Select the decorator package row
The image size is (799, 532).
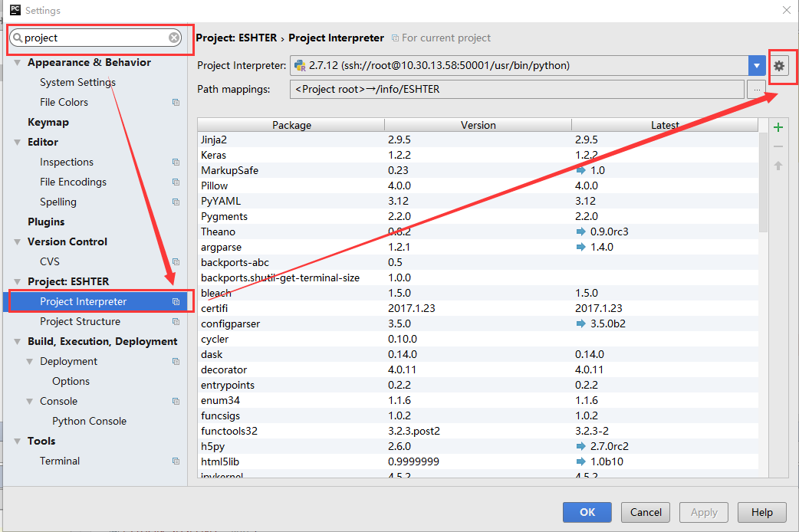pyautogui.click(x=478, y=369)
